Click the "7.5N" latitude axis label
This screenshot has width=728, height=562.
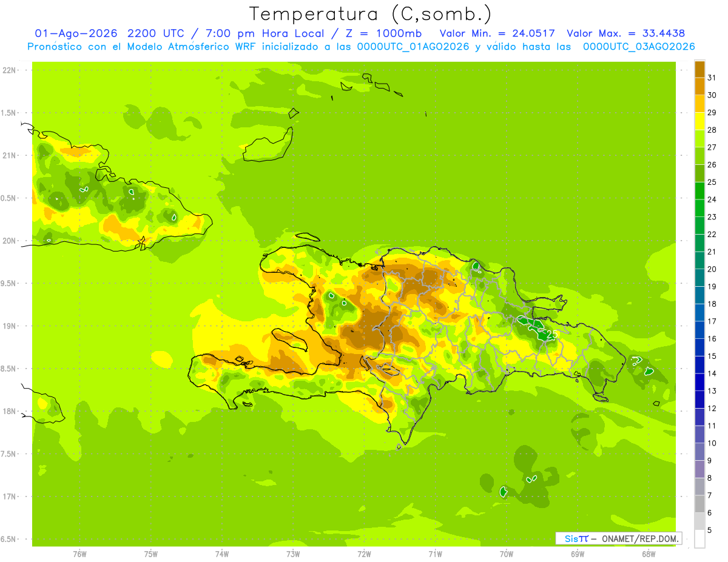click(x=9, y=453)
